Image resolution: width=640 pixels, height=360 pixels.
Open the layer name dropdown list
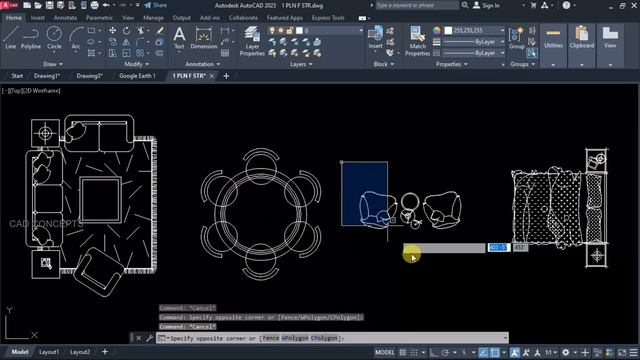tap(361, 31)
